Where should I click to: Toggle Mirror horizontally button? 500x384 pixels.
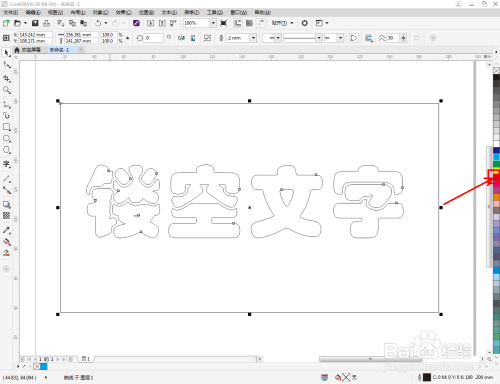point(182,38)
